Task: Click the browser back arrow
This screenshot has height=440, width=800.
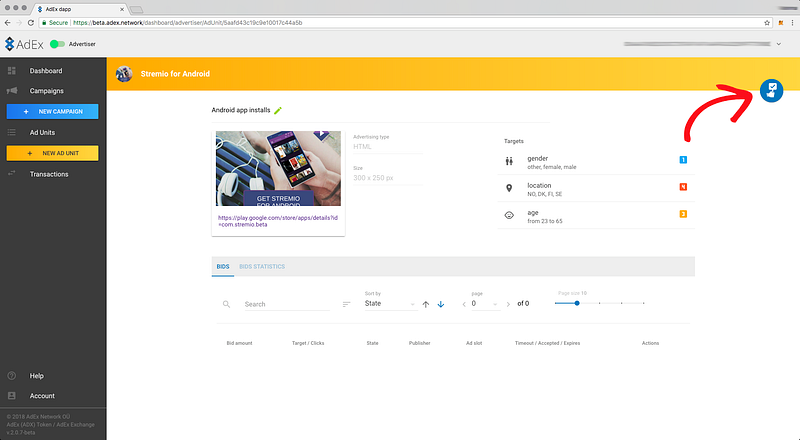Action: [x=7, y=22]
